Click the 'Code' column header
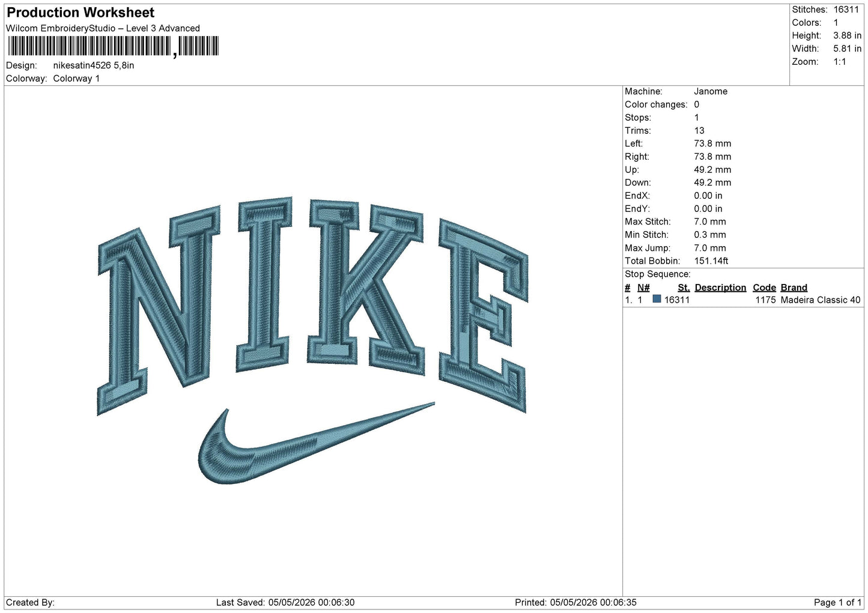Viewport: 868px width, 613px height. tap(764, 288)
